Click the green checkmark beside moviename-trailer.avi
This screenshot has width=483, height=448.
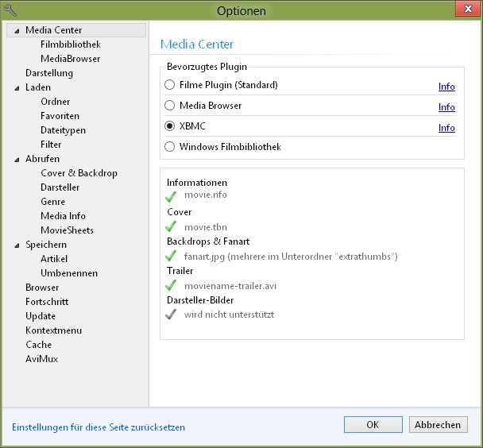171,285
